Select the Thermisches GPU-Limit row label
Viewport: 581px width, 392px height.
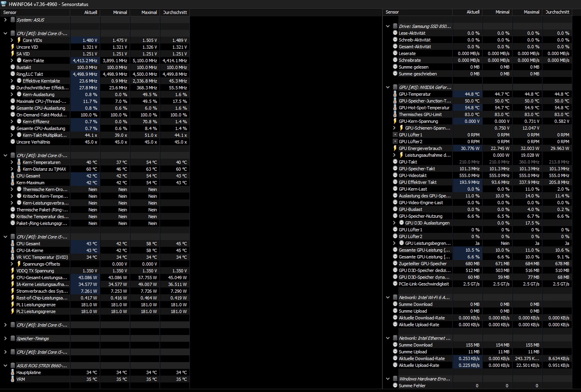click(x=420, y=114)
